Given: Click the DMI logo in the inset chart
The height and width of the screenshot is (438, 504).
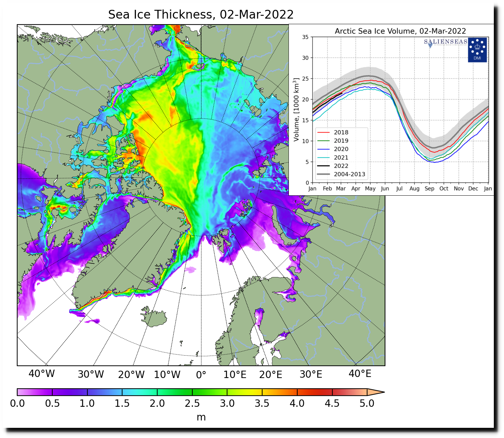Looking at the screenshot, I should click(x=477, y=50).
